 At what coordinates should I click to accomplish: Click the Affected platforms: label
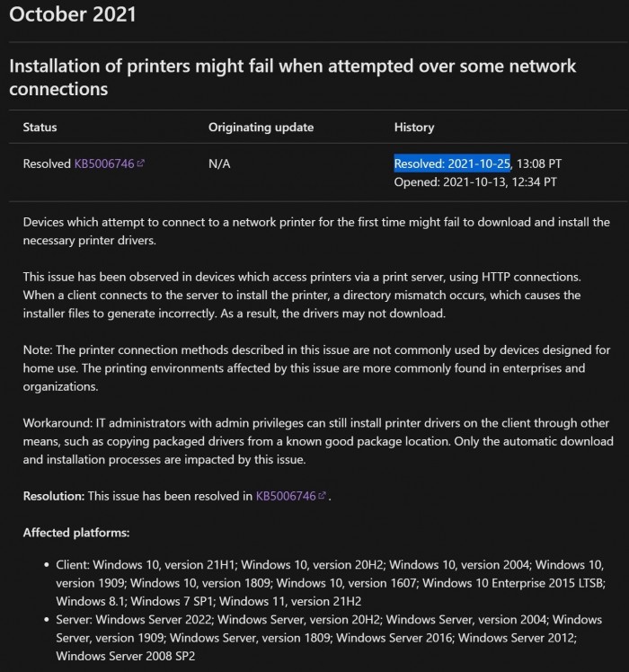[76, 533]
